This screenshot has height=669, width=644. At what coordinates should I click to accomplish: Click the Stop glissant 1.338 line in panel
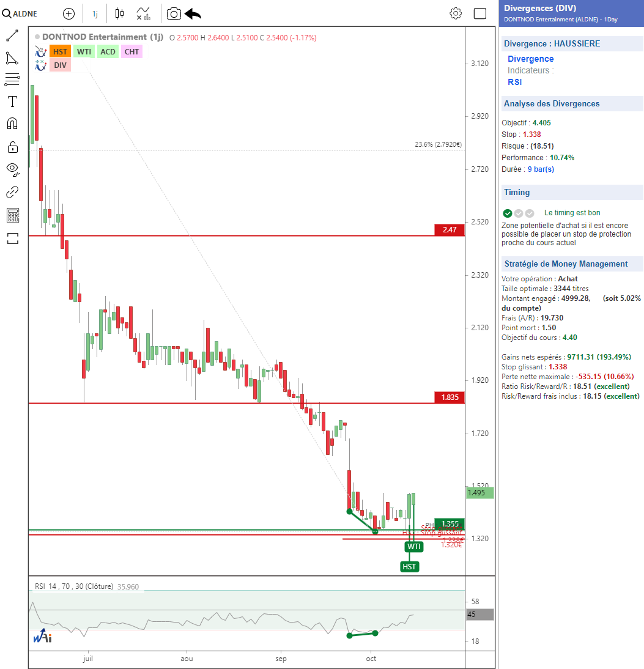[x=535, y=367]
